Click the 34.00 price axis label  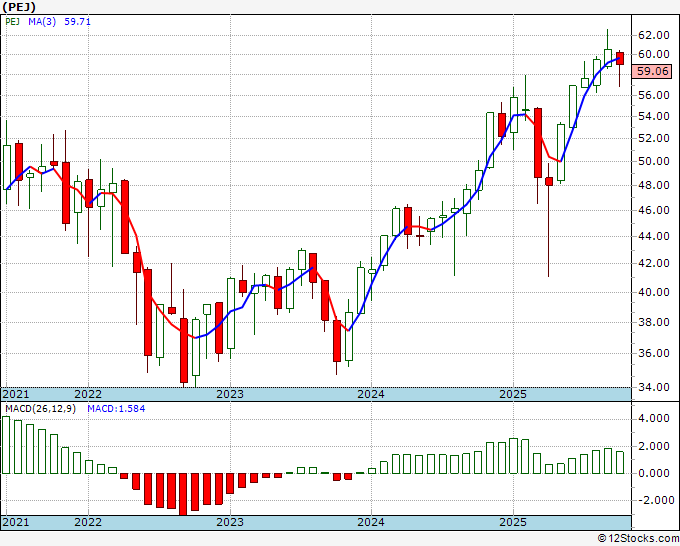tap(654, 387)
